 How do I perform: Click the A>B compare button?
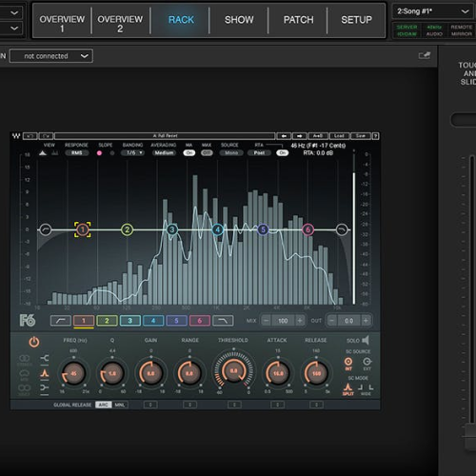click(318, 136)
